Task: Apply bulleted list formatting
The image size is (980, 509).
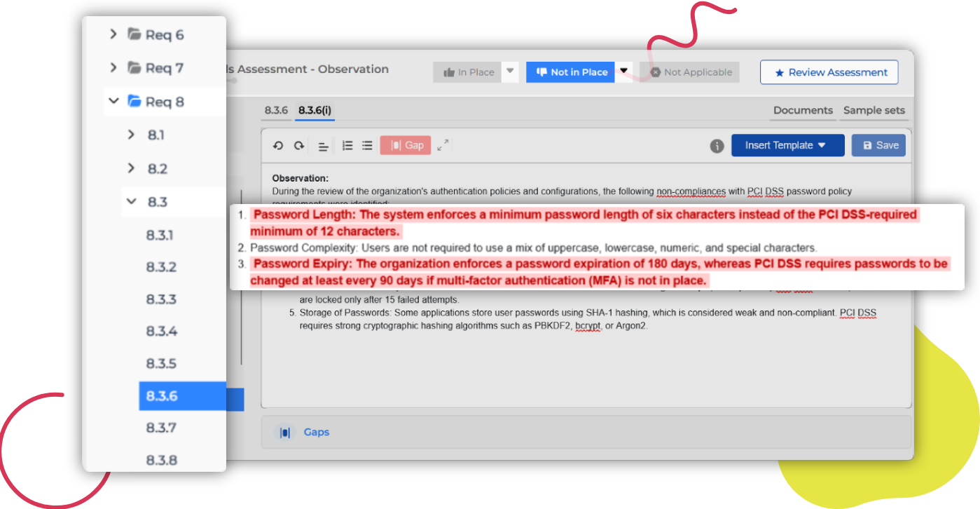Action: pyautogui.click(x=367, y=145)
